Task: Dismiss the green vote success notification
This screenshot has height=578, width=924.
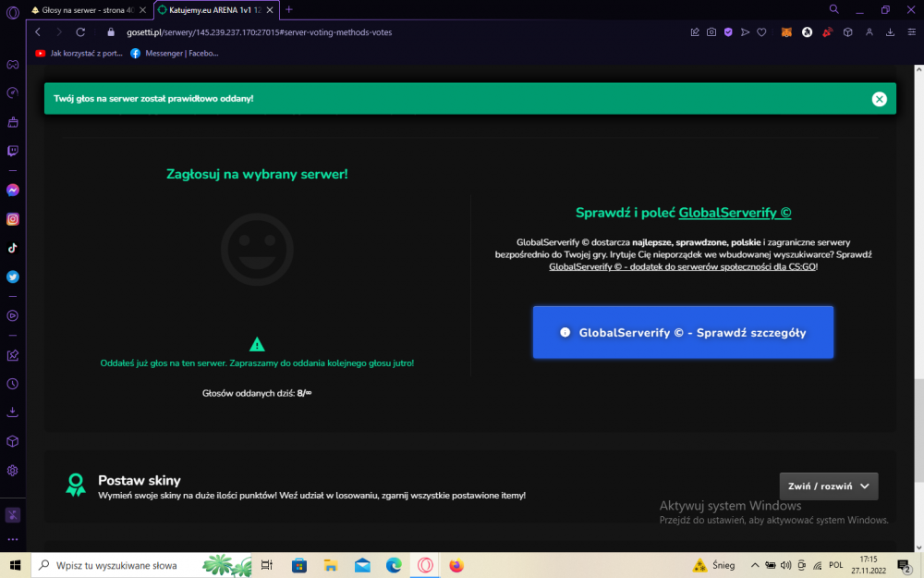Action: pos(880,99)
